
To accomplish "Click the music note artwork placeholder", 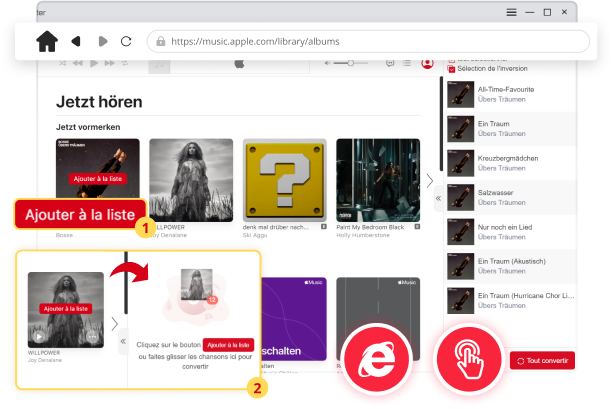I will [159, 65].
